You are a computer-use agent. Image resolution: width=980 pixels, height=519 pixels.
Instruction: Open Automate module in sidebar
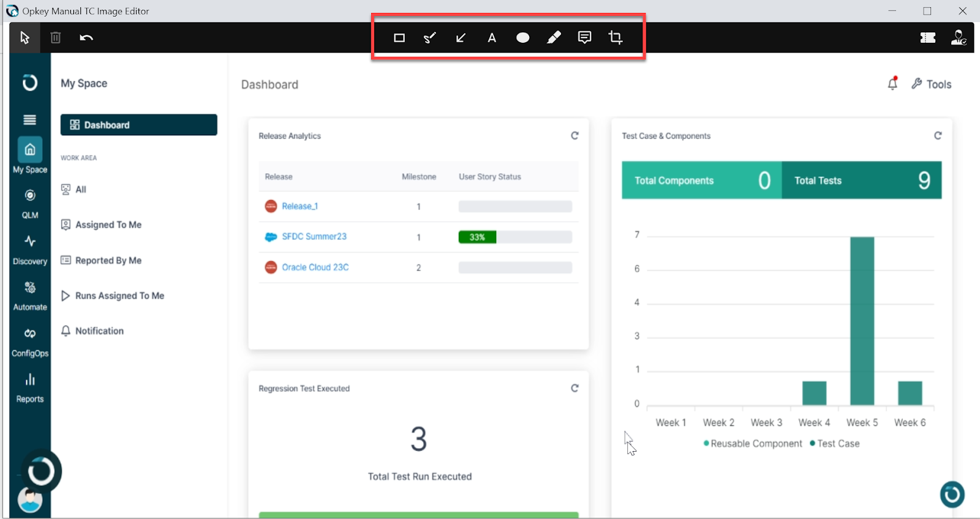tap(30, 296)
